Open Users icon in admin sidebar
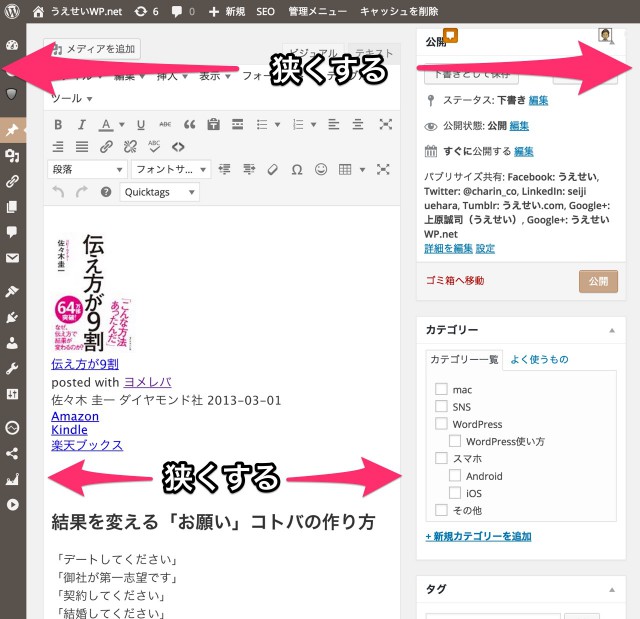The width and height of the screenshot is (640, 619). [x=12, y=343]
